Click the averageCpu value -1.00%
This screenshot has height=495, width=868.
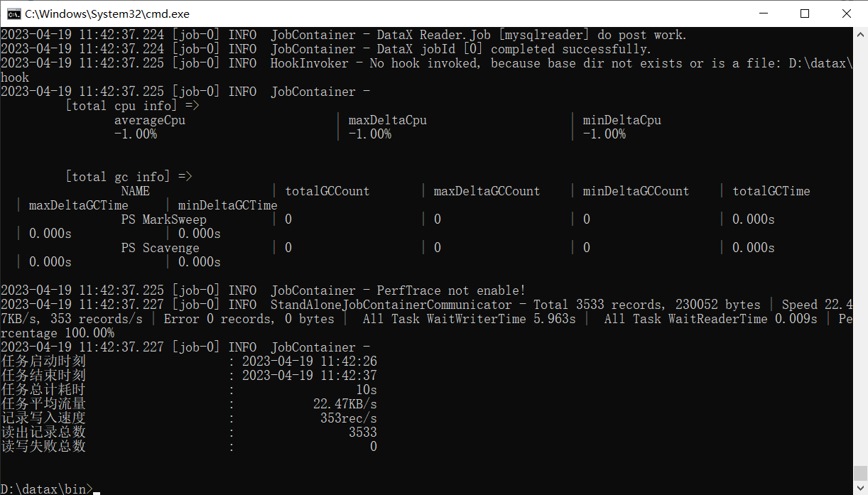point(135,134)
